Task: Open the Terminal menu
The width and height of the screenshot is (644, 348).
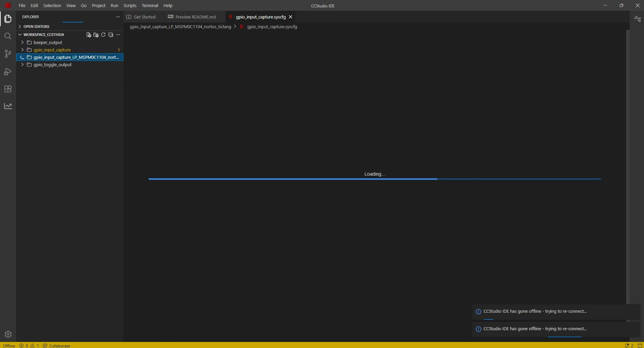Action: [150, 5]
